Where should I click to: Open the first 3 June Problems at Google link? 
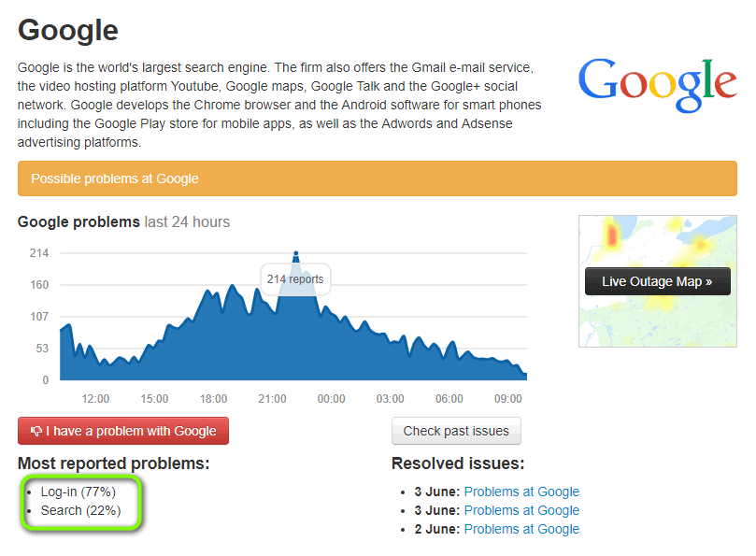(521, 492)
